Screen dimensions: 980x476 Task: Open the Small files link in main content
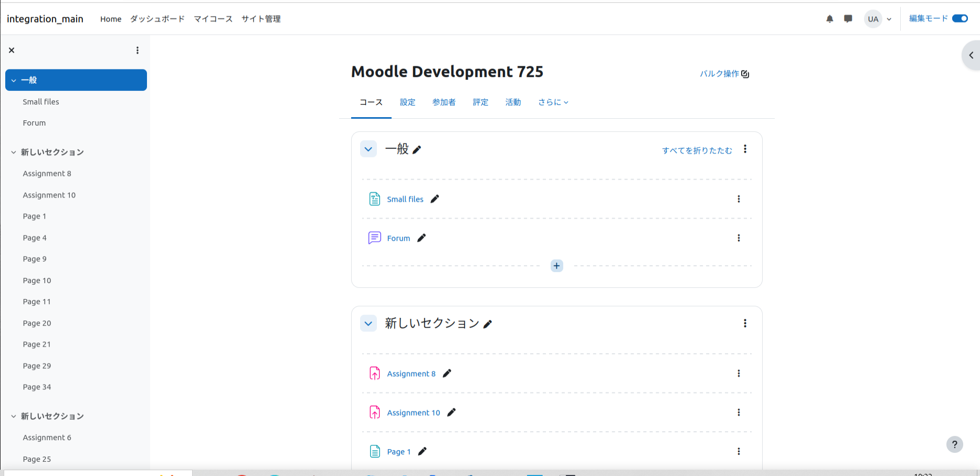[x=405, y=199]
